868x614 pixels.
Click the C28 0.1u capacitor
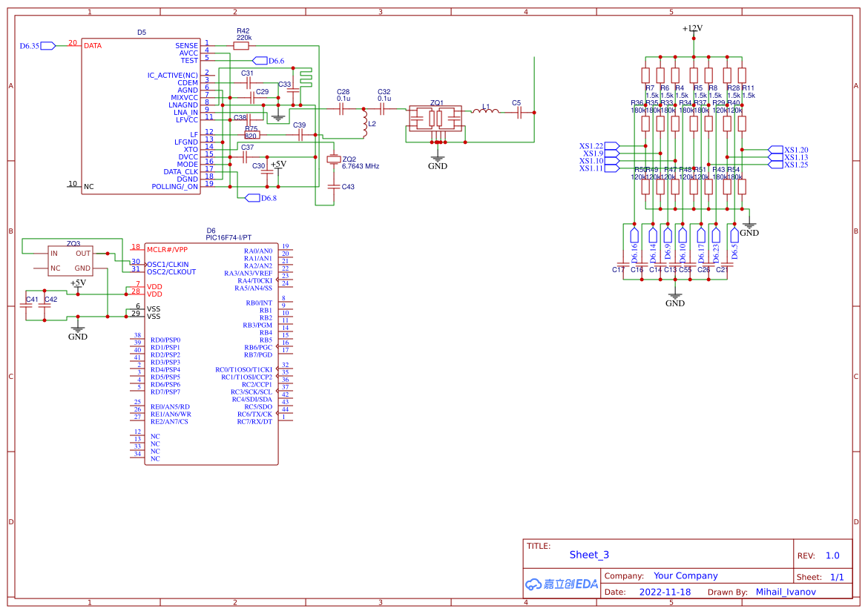click(x=342, y=109)
